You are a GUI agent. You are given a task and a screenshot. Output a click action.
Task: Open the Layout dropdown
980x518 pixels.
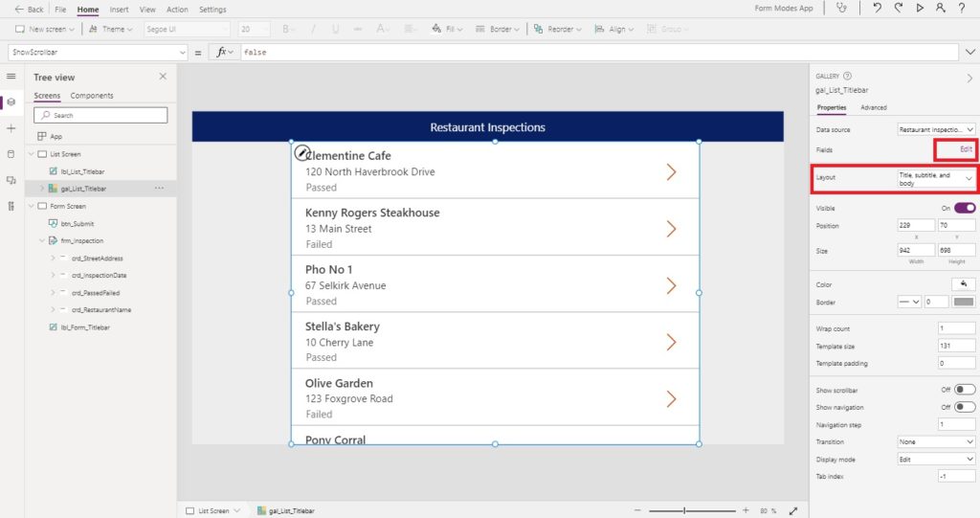click(x=936, y=179)
